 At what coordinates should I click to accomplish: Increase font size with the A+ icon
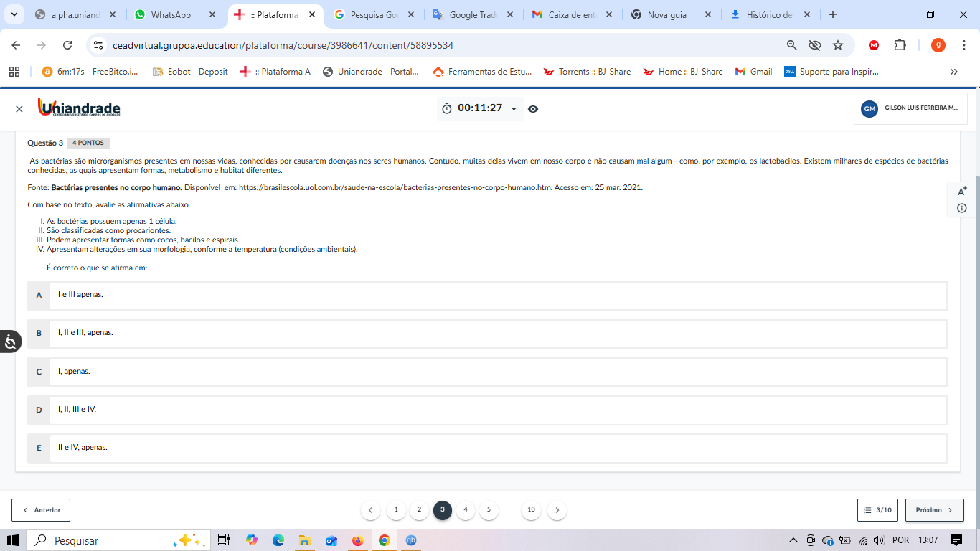(962, 192)
